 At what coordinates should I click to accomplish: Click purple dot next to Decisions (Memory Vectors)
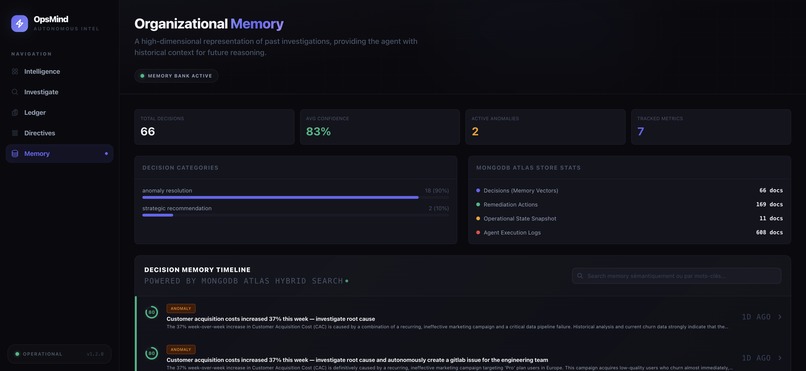pyautogui.click(x=478, y=191)
